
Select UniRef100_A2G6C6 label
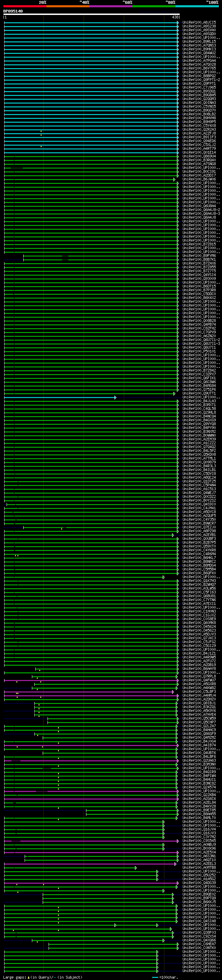(x=199, y=799)
